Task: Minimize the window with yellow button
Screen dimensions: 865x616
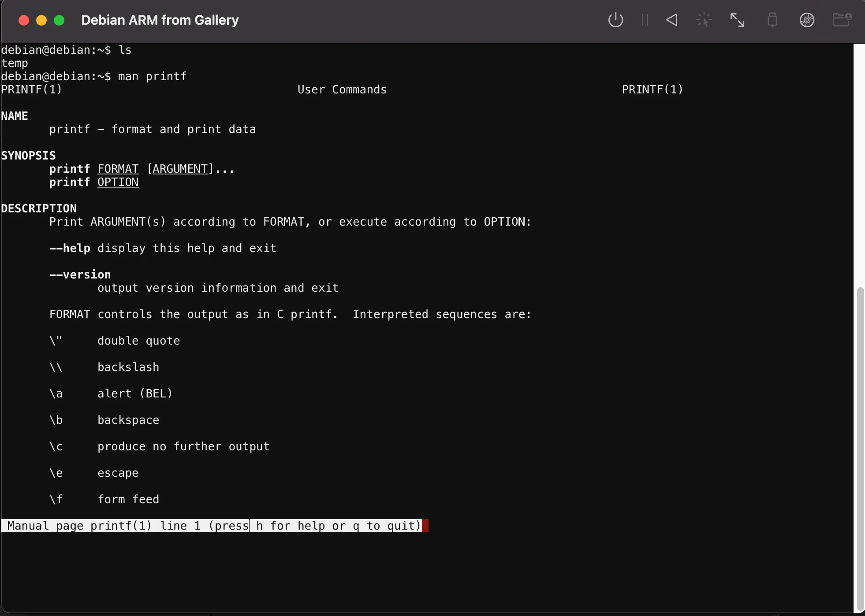Action: click(x=41, y=20)
